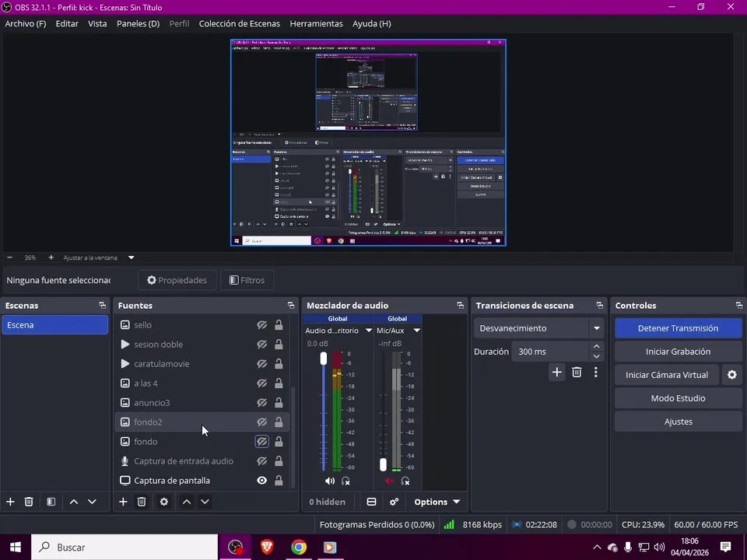Open Archivo (F) menu

tap(25, 23)
